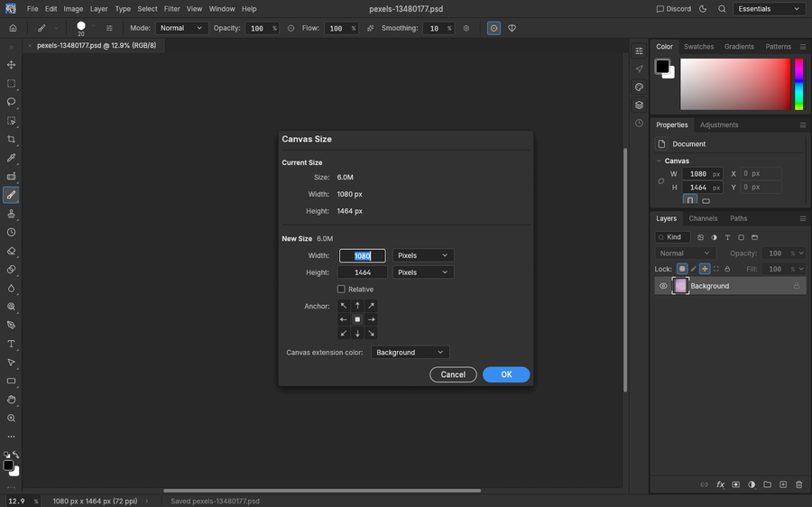The height and width of the screenshot is (507, 812).
Task: Open the Discord link
Action: [674, 9]
